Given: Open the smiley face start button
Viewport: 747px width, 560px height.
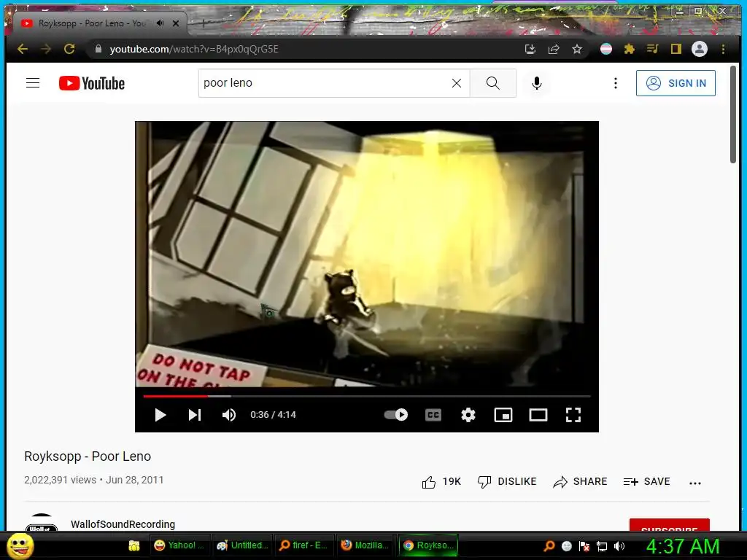Looking at the screenshot, I should point(20,545).
